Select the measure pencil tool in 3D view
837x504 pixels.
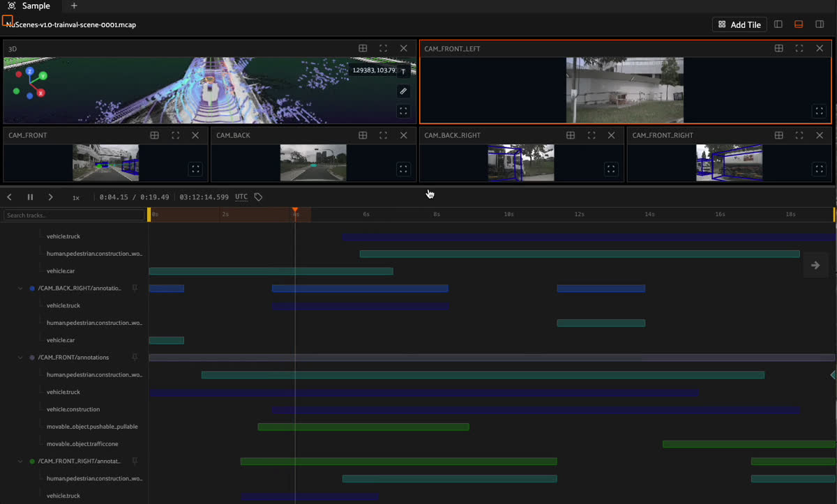pos(403,91)
